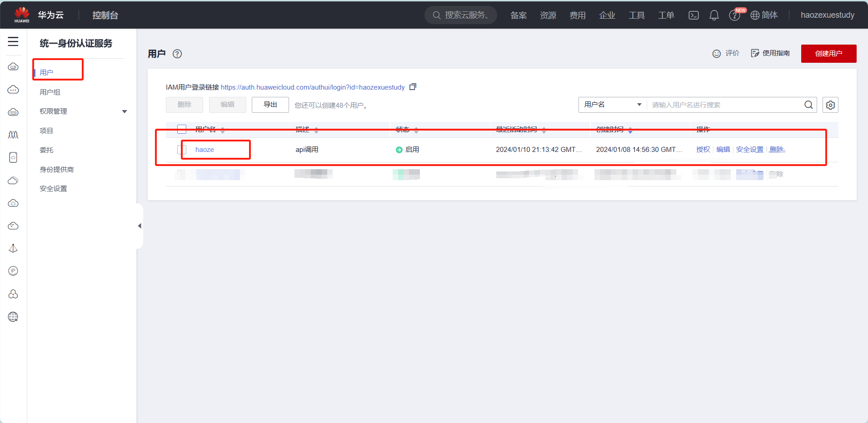The width and height of the screenshot is (868, 423).
Task: Open 资源 in the top navigation
Action: pyautogui.click(x=548, y=15)
